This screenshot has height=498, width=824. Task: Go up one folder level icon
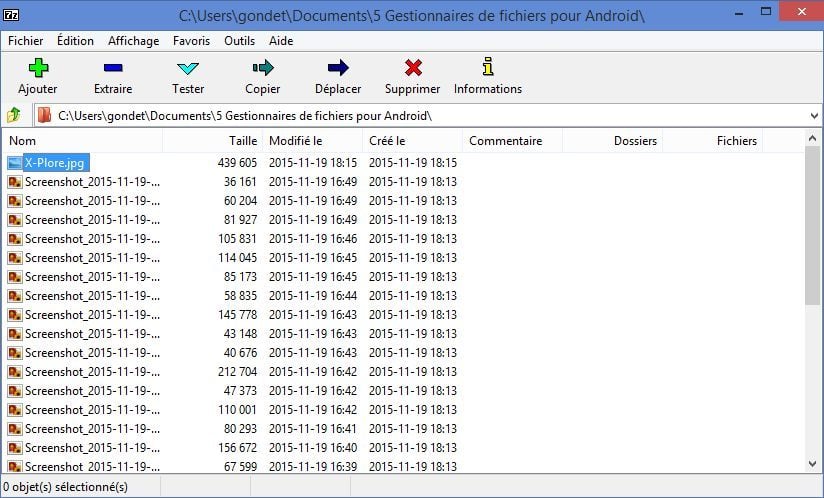(14, 115)
